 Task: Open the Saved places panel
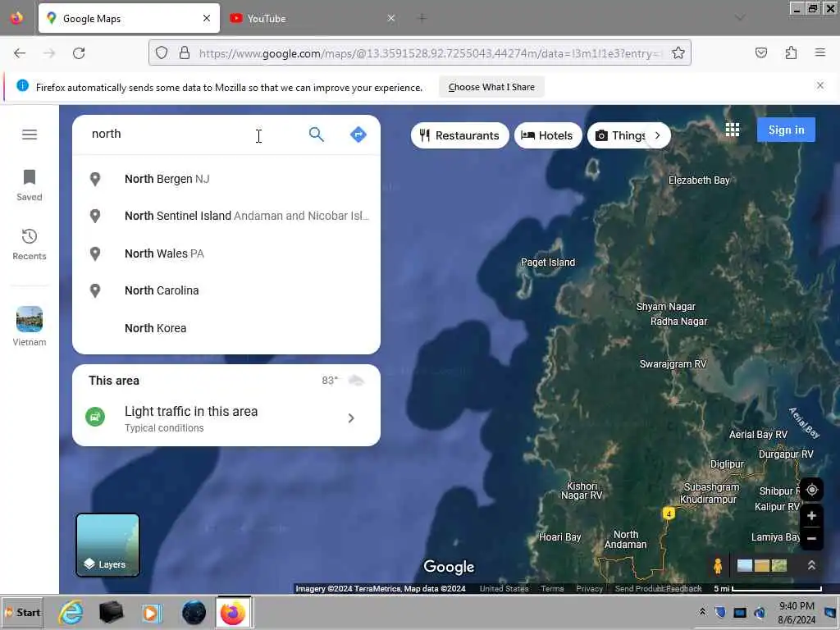pos(30,185)
